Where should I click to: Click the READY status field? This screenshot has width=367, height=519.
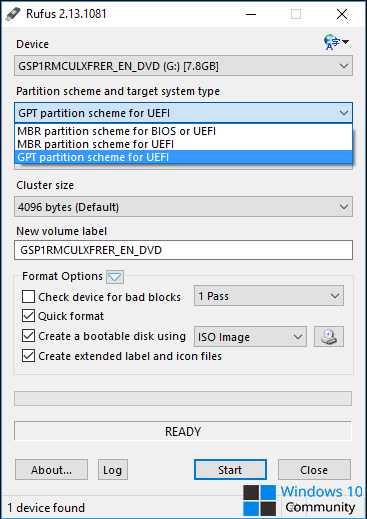(x=183, y=431)
